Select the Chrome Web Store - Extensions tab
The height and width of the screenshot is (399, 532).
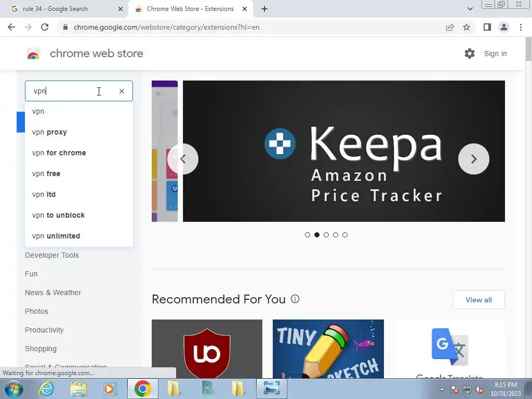(190, 9)
